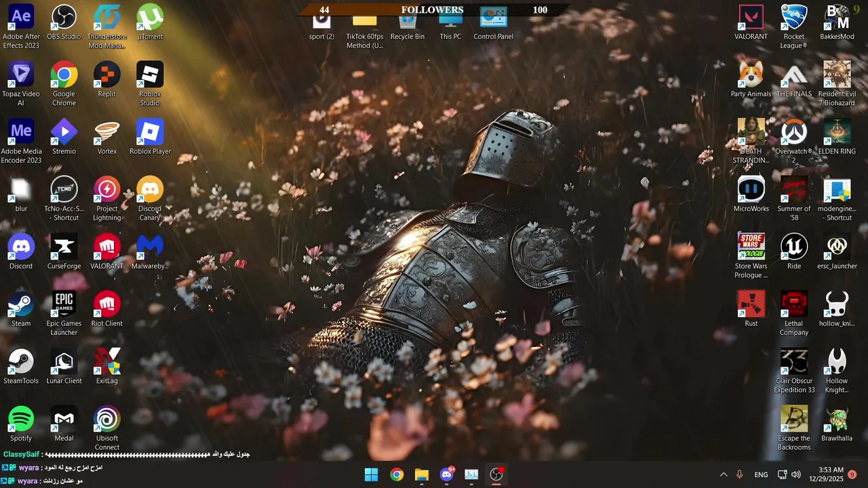Open the Medal desktop shortcut
The height and width of the screenshot is (488, 868).
[x=64, y=425]
